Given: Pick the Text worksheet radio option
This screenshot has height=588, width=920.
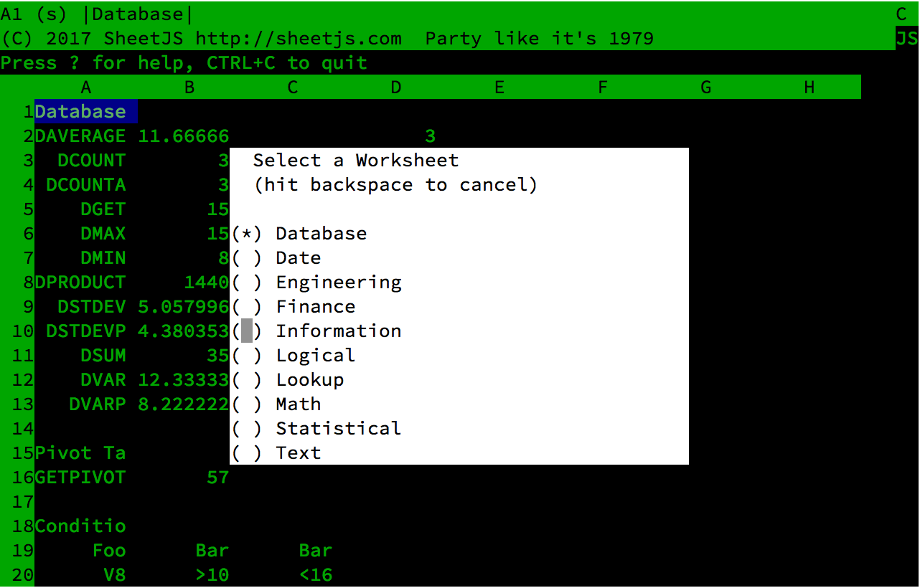Looking at the screenshot, I should tap(247, 453).
